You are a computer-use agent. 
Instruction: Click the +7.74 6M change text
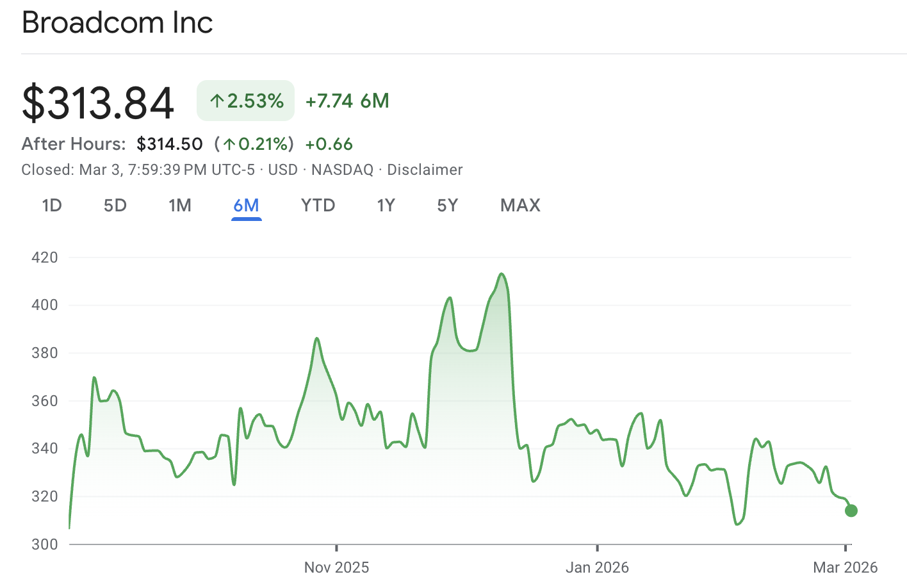347,101
